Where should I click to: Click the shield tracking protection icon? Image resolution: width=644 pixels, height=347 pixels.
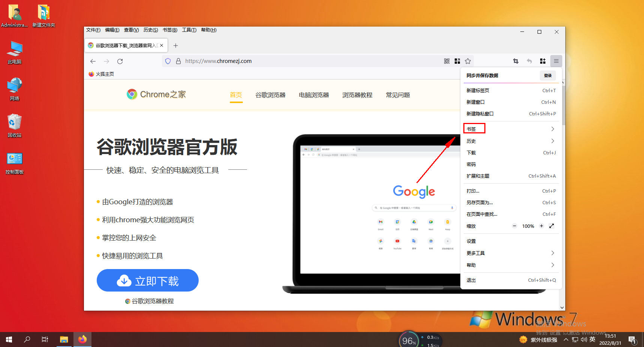tap(168, 61)
